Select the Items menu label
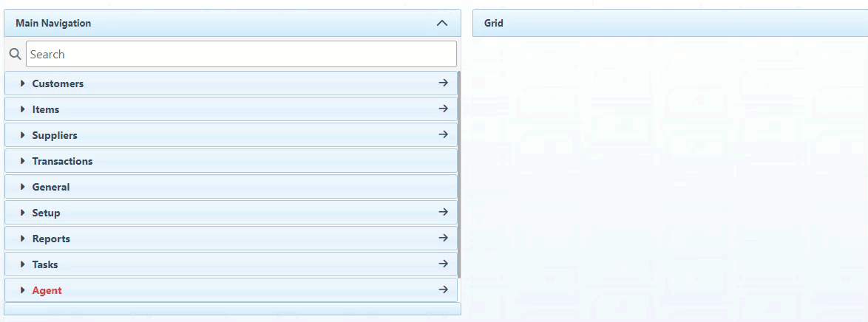The height and width of the screenshot is (322, 868). (x=46, y=109)
